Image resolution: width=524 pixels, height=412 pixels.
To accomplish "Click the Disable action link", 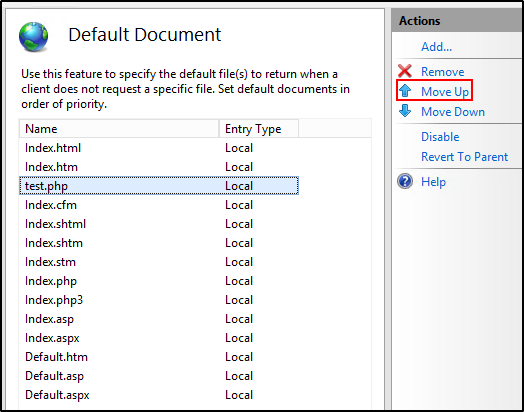I will tap(440, 137).
